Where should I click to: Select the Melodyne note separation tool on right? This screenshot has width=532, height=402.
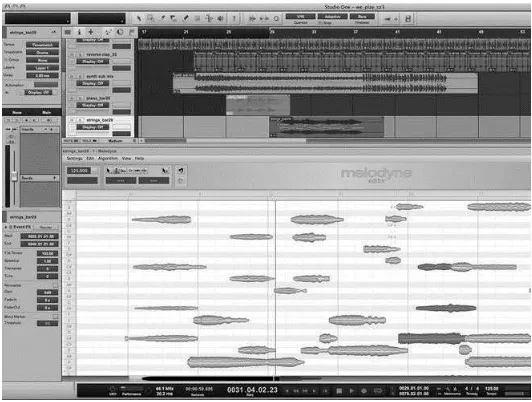(165, 171)
